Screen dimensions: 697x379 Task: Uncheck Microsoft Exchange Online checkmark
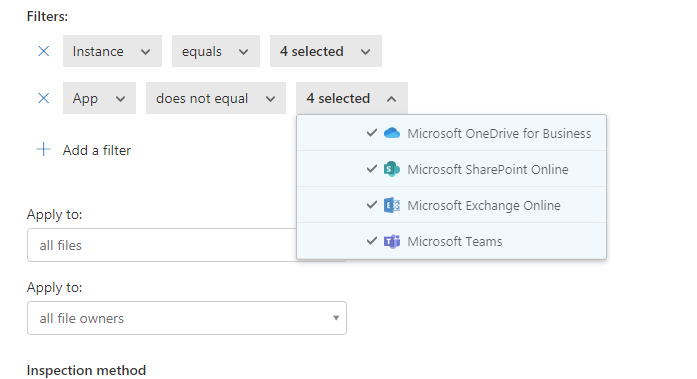372,205
